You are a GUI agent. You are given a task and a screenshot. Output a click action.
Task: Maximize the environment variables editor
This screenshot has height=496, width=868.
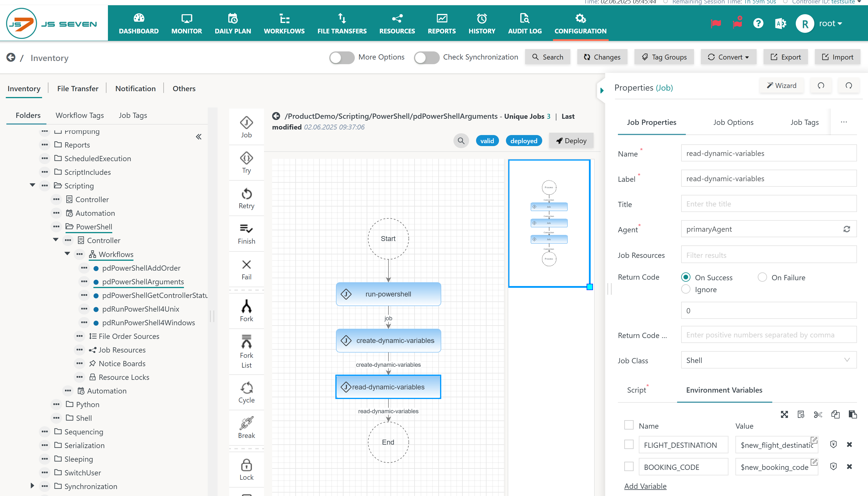(x=784, y=414)
